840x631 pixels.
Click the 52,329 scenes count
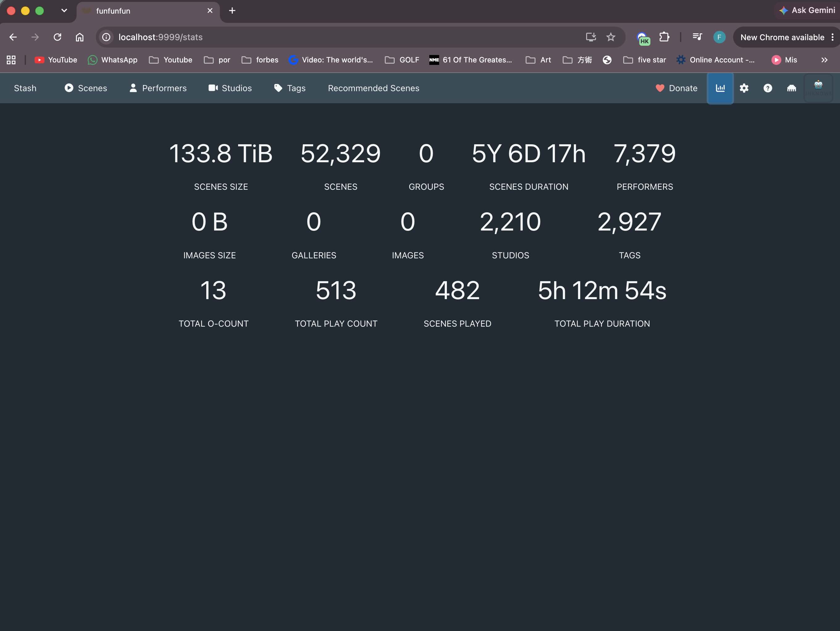click(341, 154)
